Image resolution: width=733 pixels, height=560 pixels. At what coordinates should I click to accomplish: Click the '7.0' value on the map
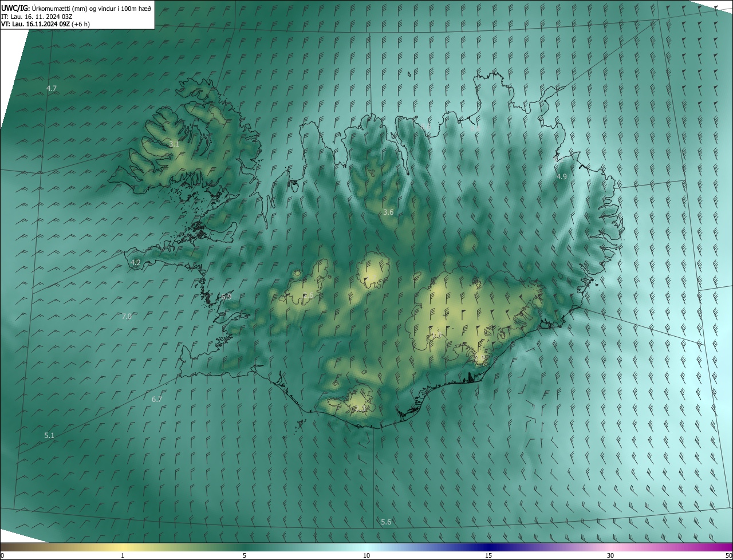coord(127,316)
